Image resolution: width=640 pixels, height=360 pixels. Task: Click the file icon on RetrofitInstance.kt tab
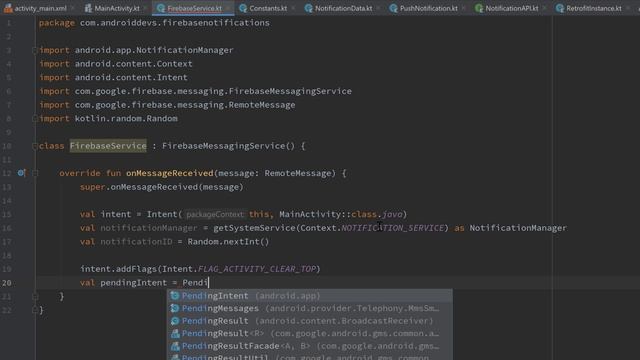coord(560,8)
